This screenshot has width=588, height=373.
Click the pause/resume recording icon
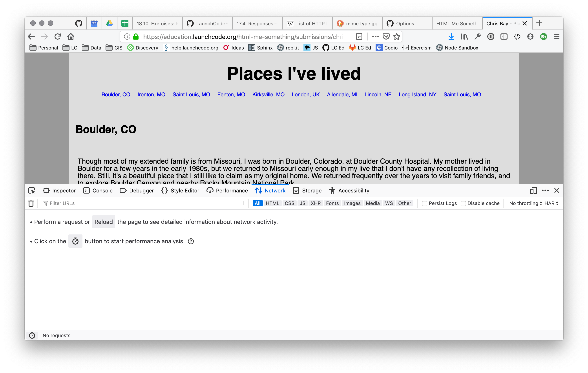(242, 203)
